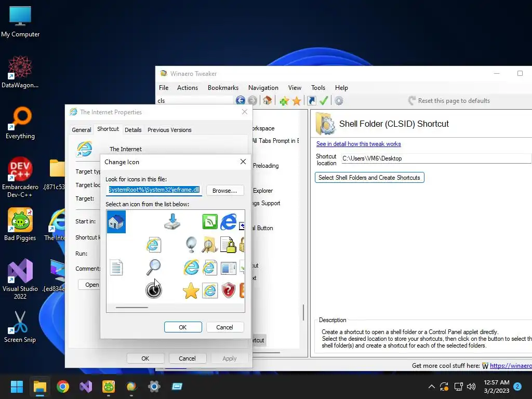Open the View menu
This screenshot has height=399, width=532.
point(295,87)
